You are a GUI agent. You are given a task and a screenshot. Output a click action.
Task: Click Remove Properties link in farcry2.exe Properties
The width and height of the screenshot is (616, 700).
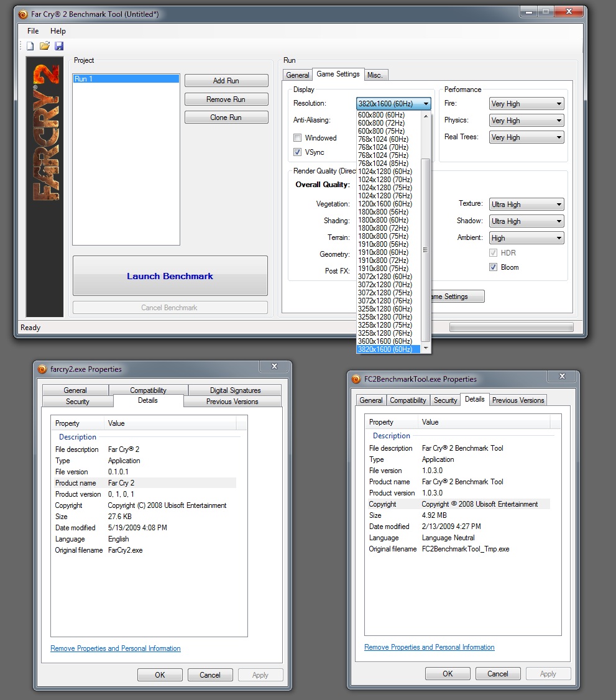click(116, 648)
